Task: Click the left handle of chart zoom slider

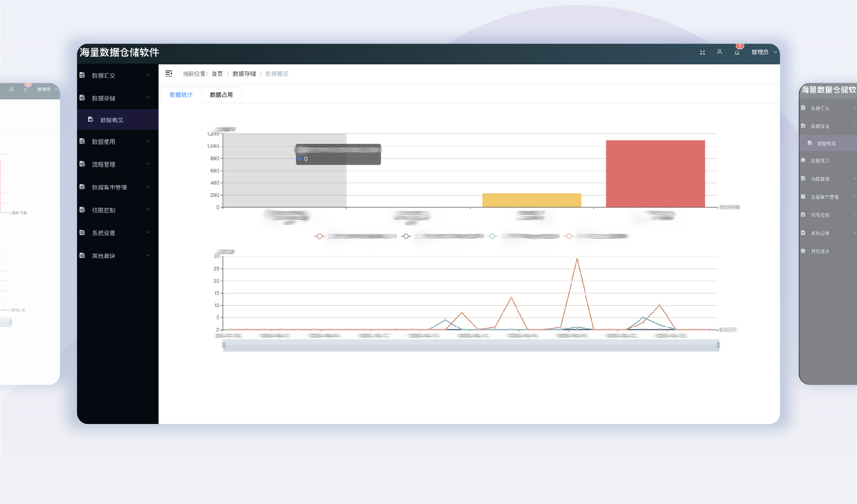Action: (224, 345)
